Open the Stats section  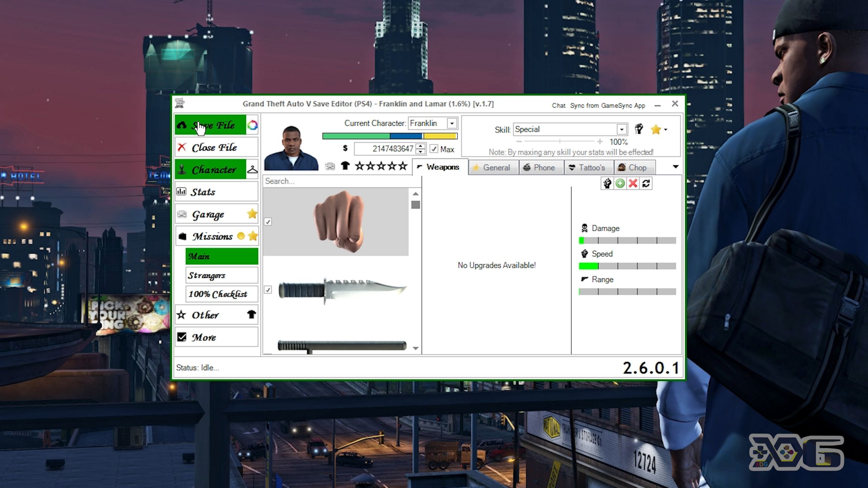216,192
